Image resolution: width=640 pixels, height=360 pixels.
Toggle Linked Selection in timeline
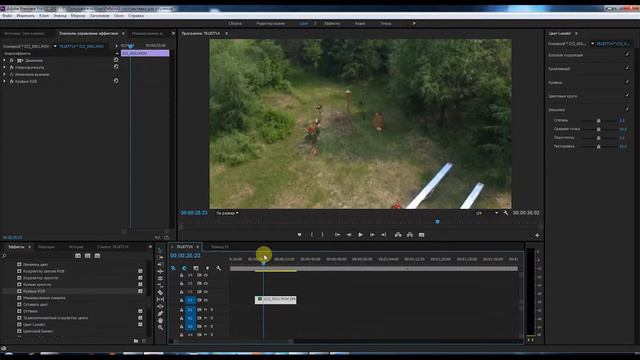196,268
